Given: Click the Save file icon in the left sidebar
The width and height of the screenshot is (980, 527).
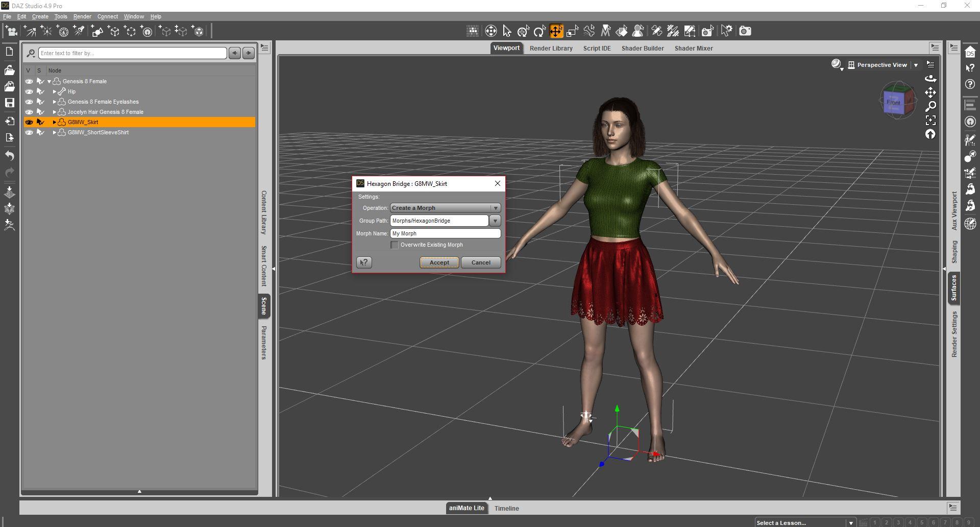Looking at the screenshot, I should point(9,103).
